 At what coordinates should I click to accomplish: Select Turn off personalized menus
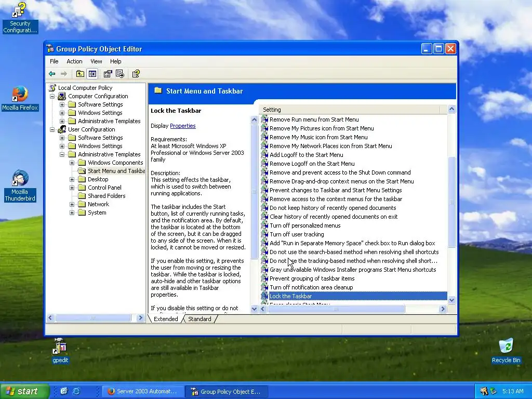305,225
